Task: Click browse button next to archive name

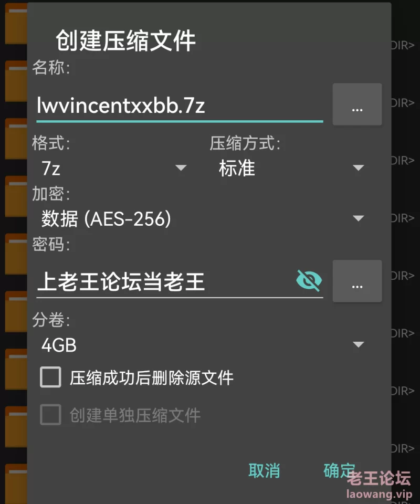Action: pyautogui.click(x=357, y=104)
